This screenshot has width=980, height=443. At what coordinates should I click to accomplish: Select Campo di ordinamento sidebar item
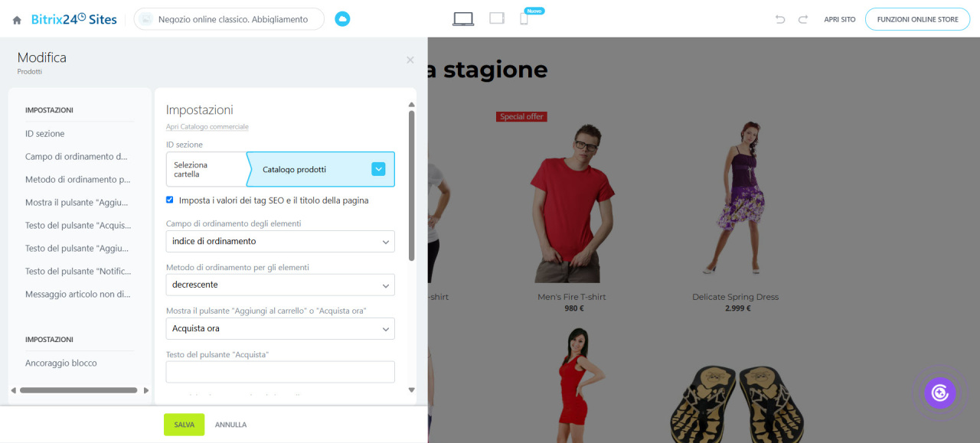click(x=77, y=157)
